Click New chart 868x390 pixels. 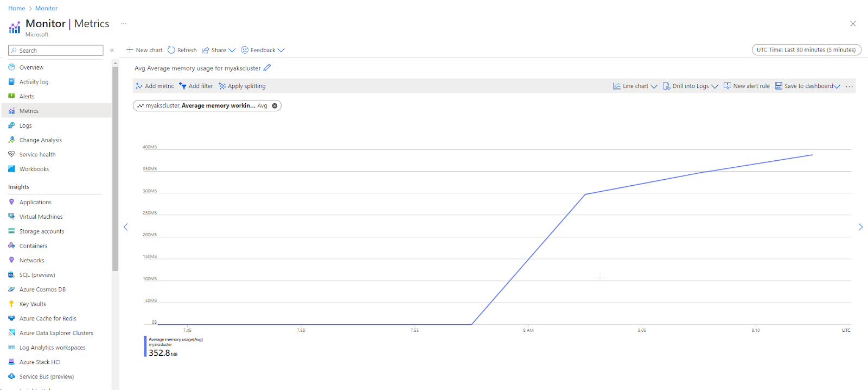[x=144, y=50]
